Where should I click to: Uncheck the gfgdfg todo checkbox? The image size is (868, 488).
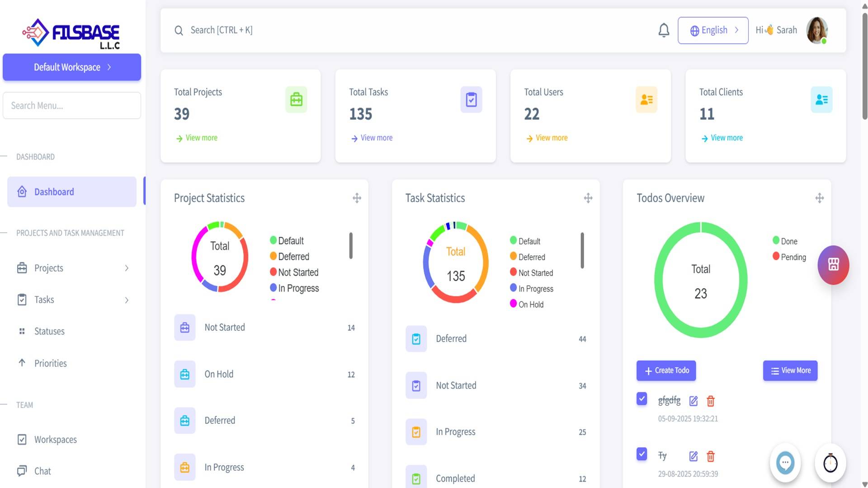pos(642,399)
